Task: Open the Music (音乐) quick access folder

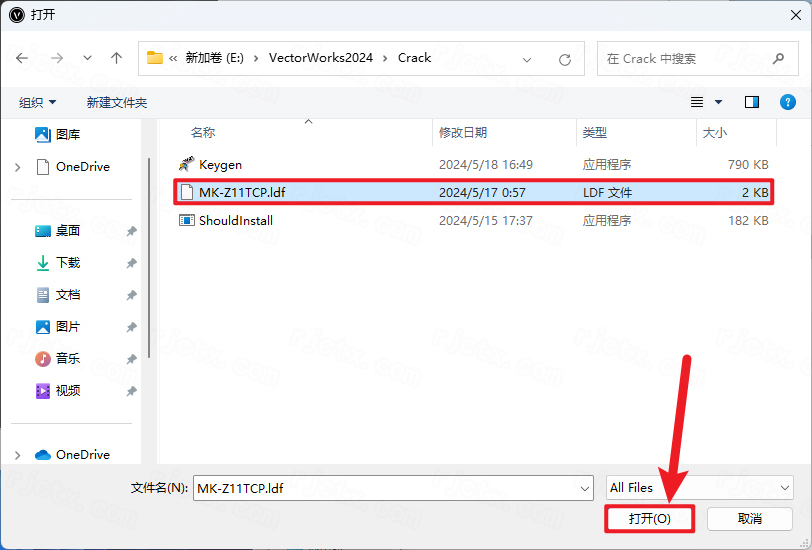Action: (x=68, y=358)
